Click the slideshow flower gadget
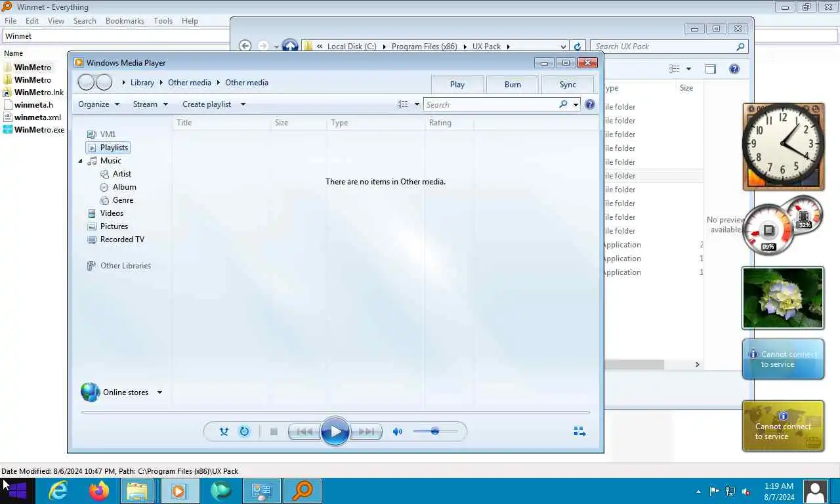Viewport: 840px width, 504px height. [x=783, y=298]
